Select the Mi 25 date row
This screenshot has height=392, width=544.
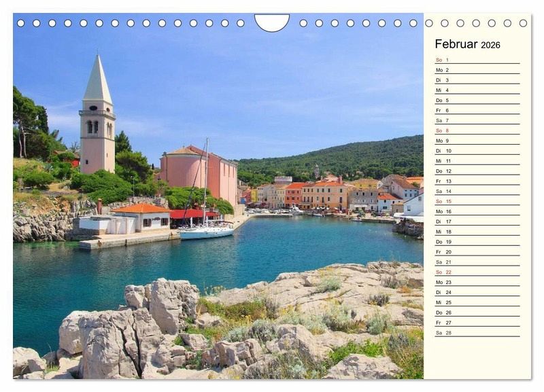(x=477, y=302)
